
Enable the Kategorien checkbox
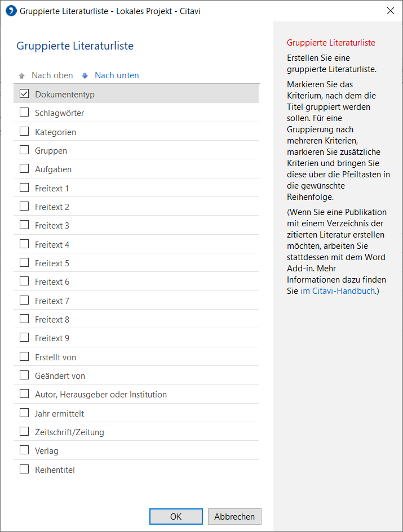pos(24,131)
